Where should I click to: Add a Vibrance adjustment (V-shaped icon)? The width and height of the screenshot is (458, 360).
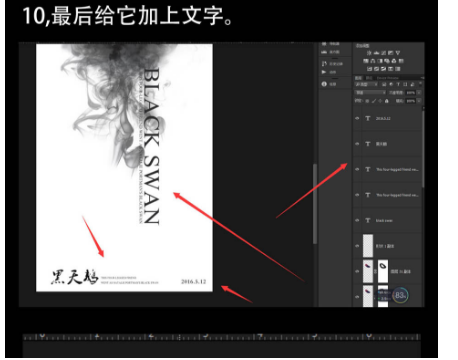coord(398,53)
